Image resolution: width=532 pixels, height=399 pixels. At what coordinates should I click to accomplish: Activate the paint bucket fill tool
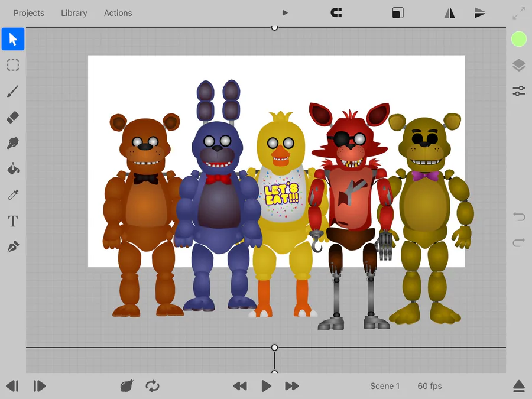[x=13, y=169]
